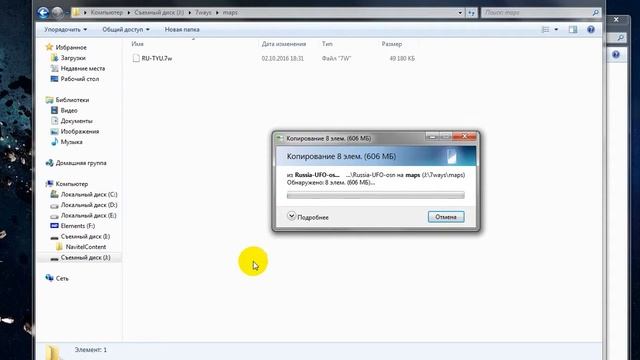The height and width of the screenshot is (360, 640).
Task: Click the Elements (F:) drive icon
Action: point(54,226)
